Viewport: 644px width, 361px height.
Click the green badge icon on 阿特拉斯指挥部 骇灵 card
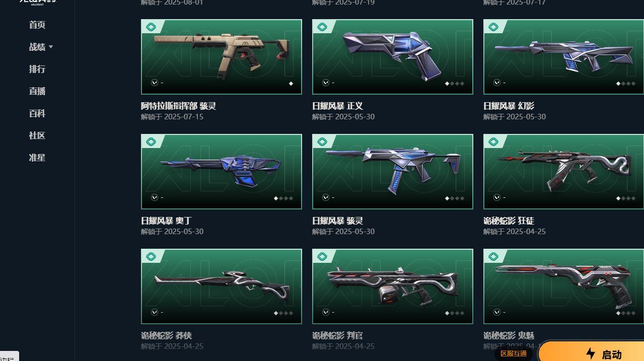(151, 27)
